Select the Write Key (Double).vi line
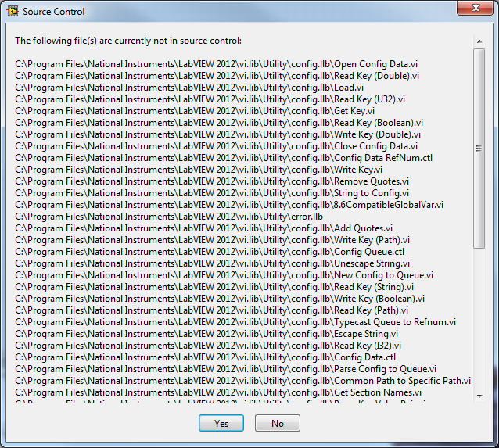Screen dimensions: 499x448 [x=217, y=135]
